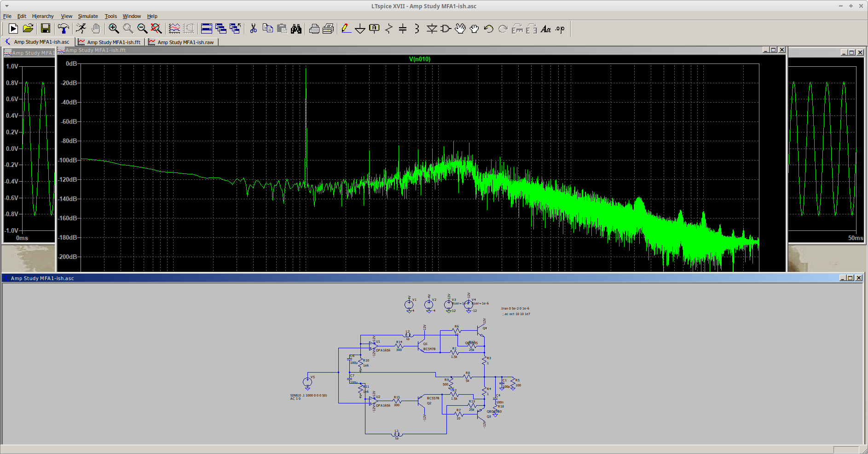Screen dimensions: 868x454
Task: Place an Inductor component
Action: click(417, 29)
